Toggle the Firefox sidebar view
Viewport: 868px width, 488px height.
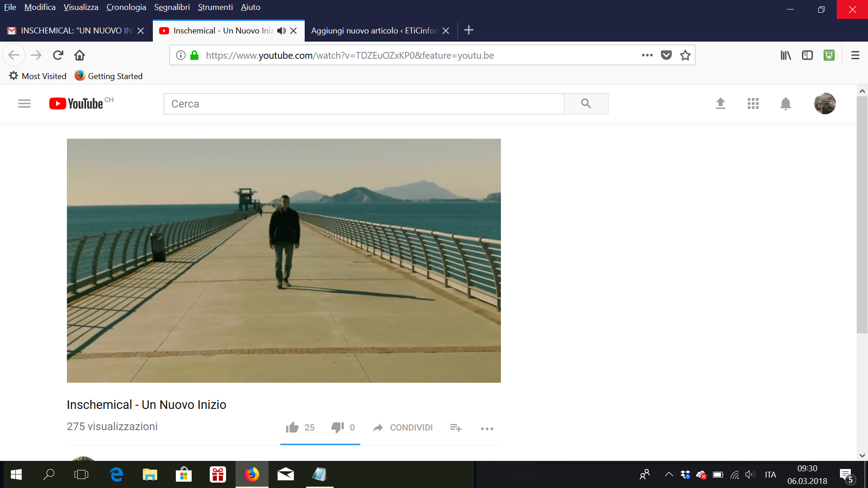pyautogui.click(x=807, y=55)
